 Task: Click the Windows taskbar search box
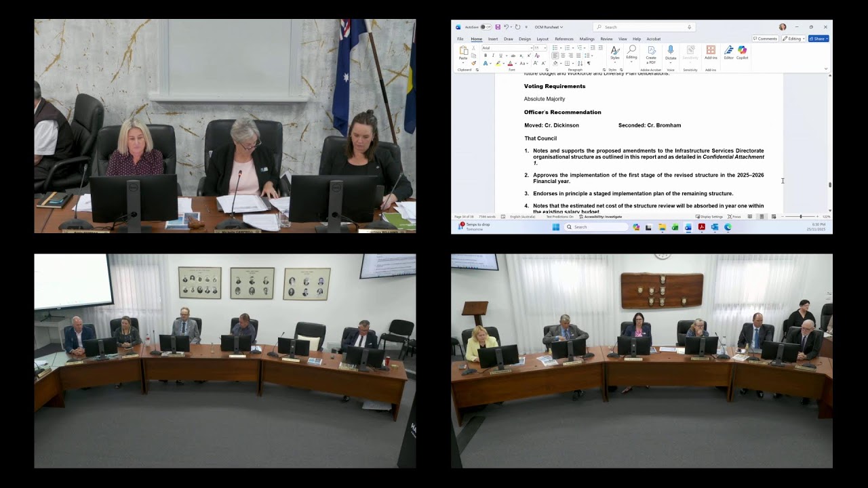pyautogui.click(x=596, y=227)
